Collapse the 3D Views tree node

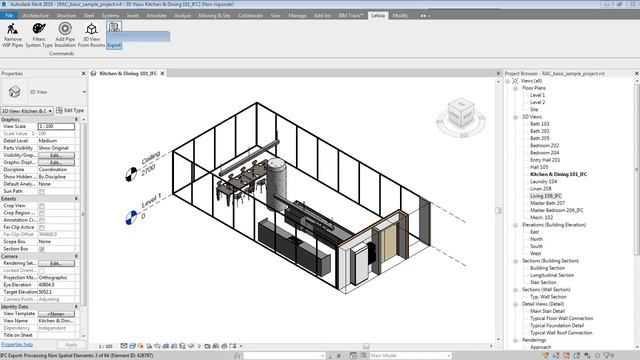point(516,117)
